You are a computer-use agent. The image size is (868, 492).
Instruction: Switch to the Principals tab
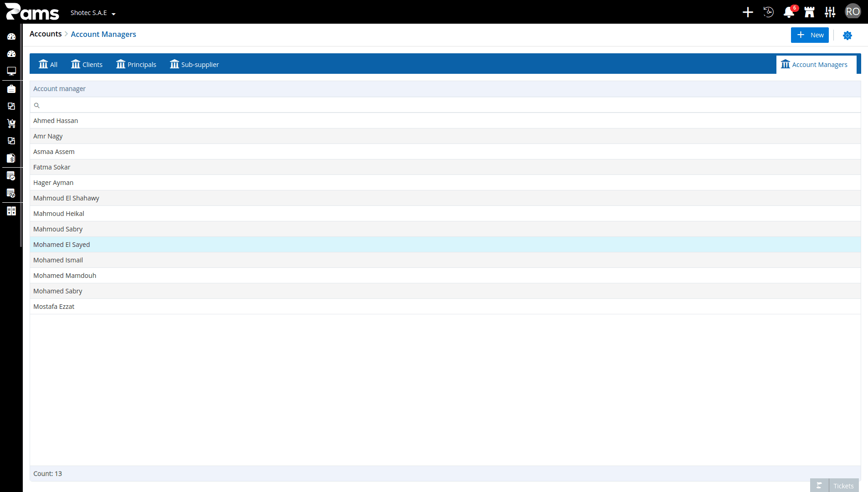pos(136,64)
